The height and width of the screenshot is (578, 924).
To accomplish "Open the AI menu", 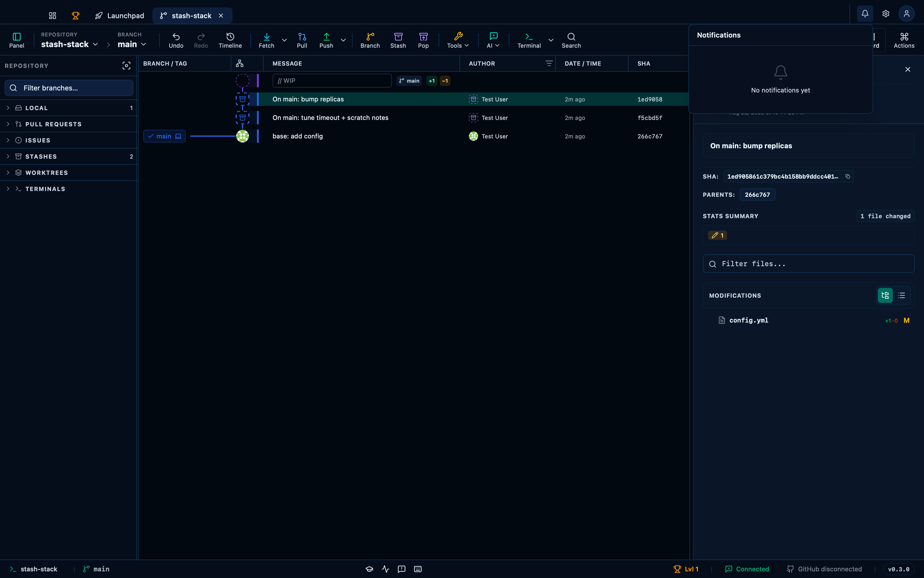I will click(x=493, y=40).
